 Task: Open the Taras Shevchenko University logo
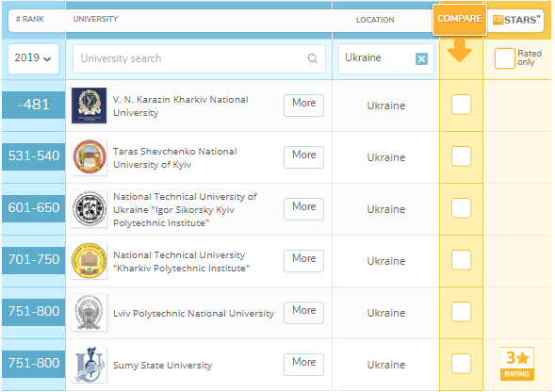click(90, 157)
